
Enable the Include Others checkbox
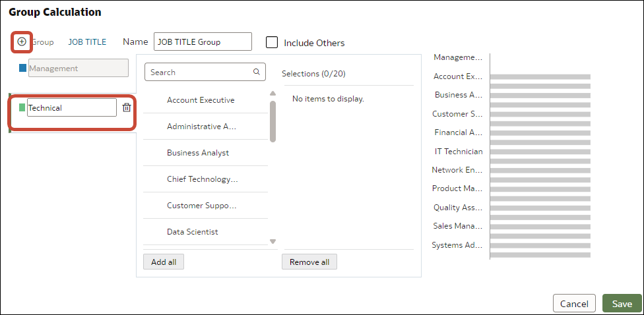pyautogui.click(x=271, y=42)
